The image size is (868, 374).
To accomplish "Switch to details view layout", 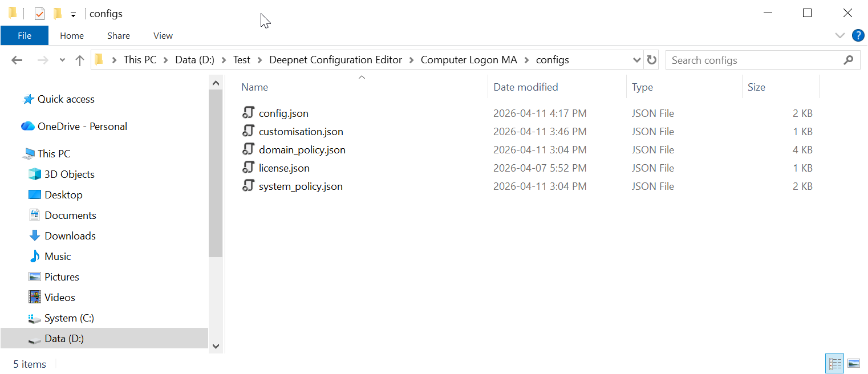I will [x=835, y=363].
